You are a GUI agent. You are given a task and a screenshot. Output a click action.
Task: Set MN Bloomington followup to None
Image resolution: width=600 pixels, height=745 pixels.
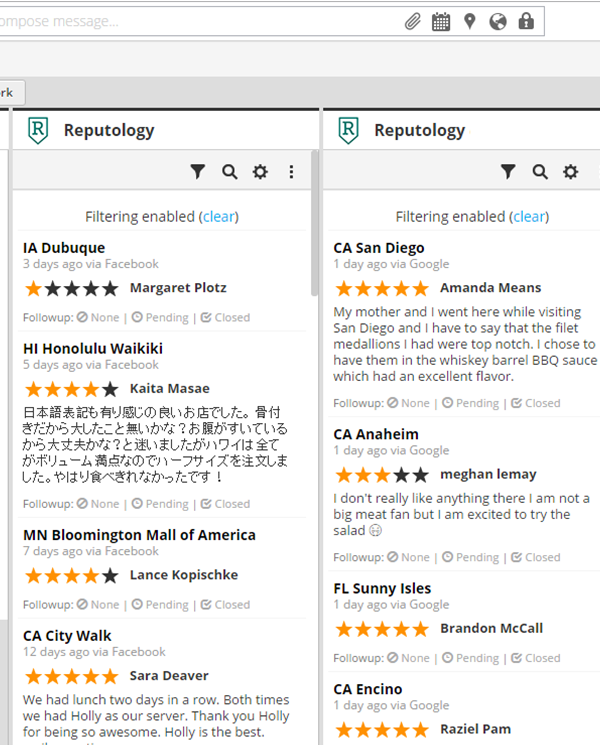[x=98, y=604]
